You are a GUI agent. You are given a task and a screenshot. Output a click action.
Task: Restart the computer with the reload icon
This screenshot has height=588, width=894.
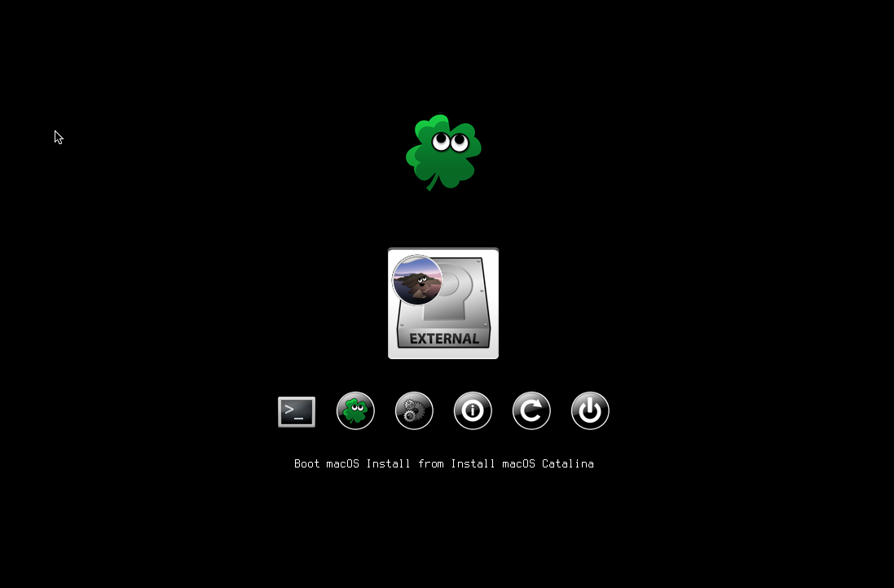[x=531, y=410]
